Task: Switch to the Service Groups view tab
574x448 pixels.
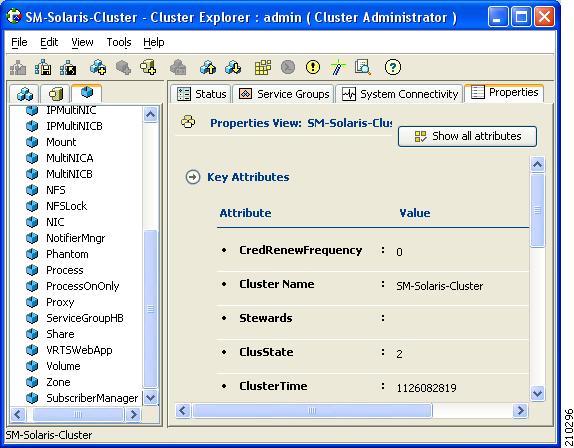Action: pos(283,94)
